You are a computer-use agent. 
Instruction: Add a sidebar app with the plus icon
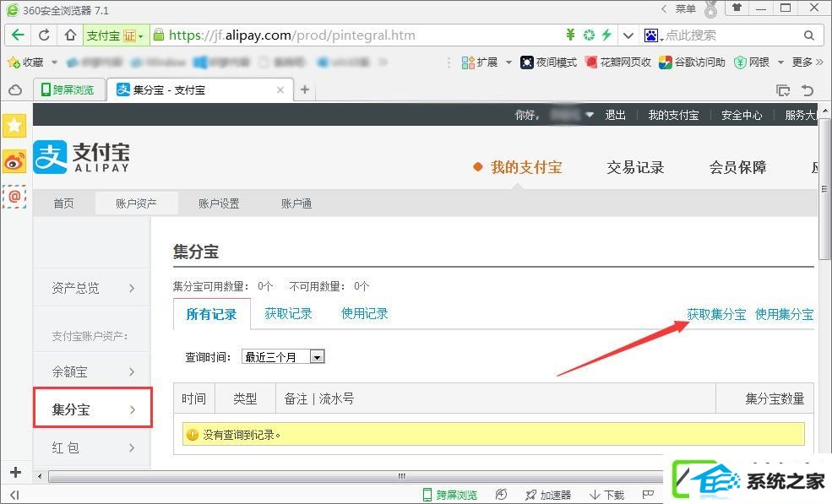(x=15, y=472)
